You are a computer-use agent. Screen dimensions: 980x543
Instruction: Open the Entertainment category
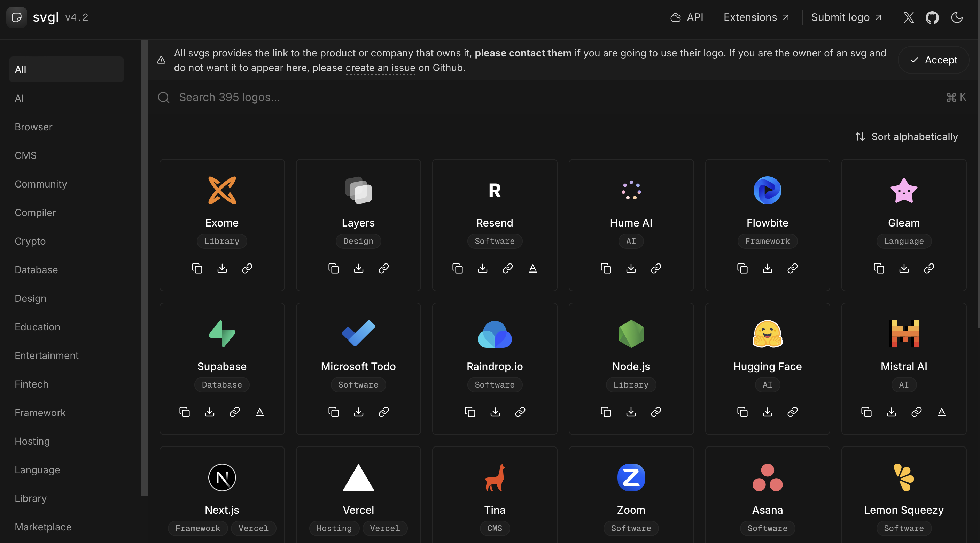tap(67, 355)
